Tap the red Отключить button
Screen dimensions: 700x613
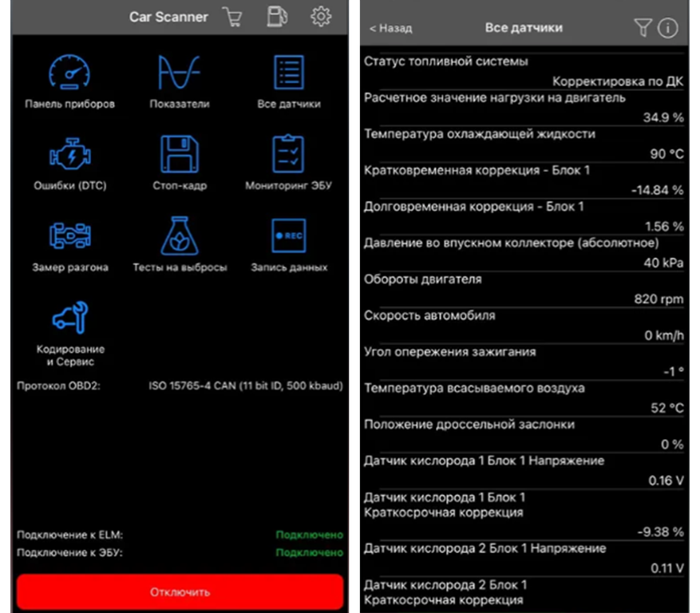tap(180, 592)
